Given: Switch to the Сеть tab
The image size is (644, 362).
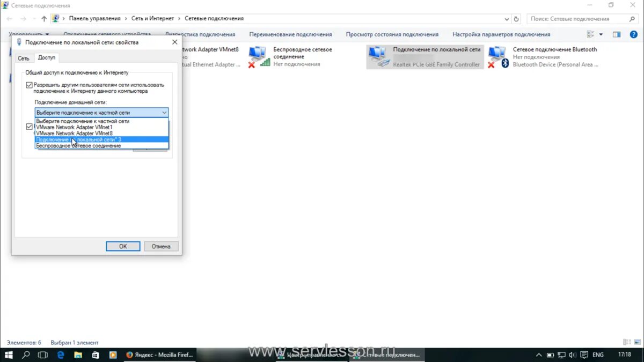Looking at the screenshot, I should (24, 58).
